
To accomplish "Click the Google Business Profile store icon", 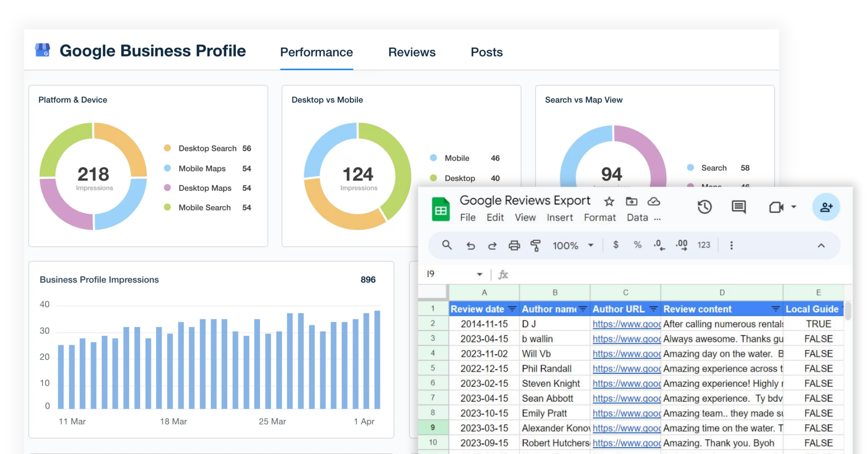I will (x=43, y=50).
